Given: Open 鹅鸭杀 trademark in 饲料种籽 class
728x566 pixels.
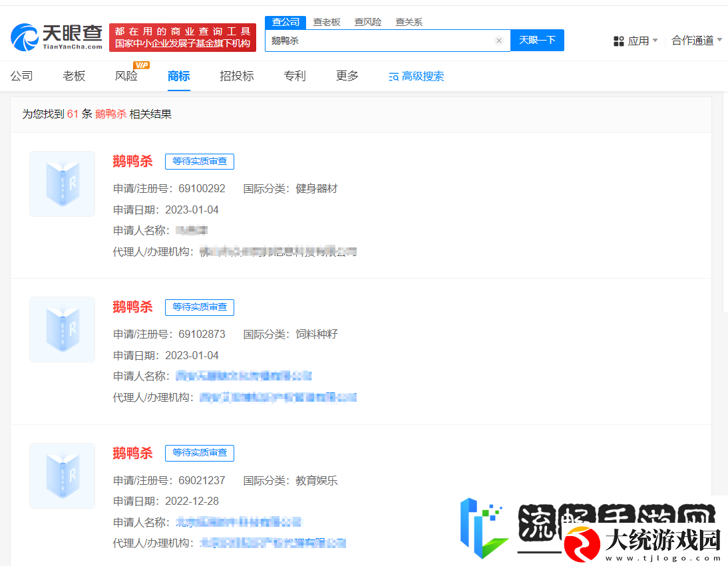Looking at the screenshot, I should [133, 307].
